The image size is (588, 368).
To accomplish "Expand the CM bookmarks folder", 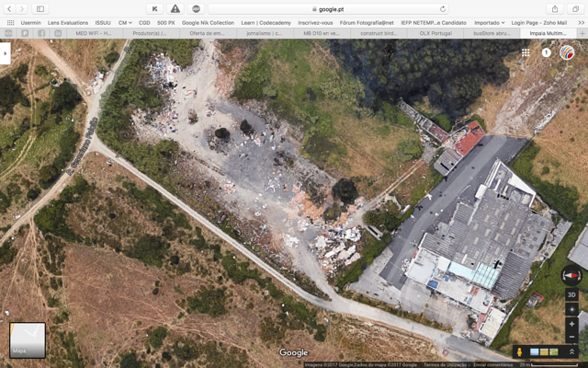I will coord(125,22).
